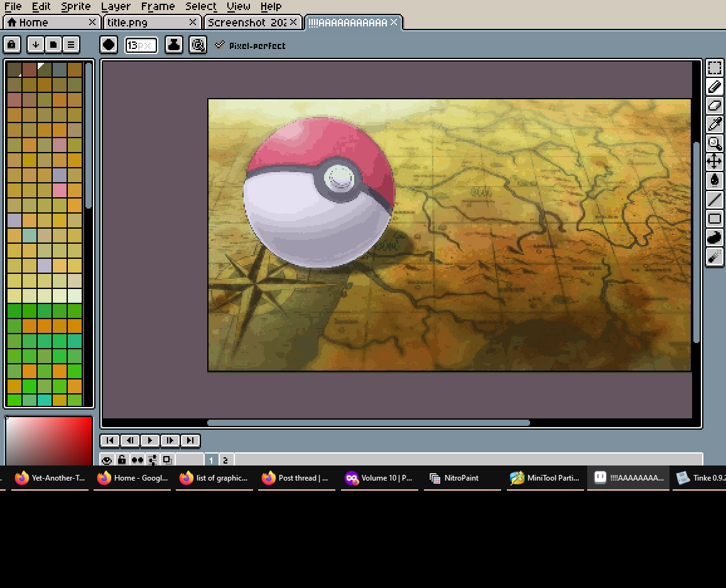
Task: Go to first frame button
Action: [110, 440]
